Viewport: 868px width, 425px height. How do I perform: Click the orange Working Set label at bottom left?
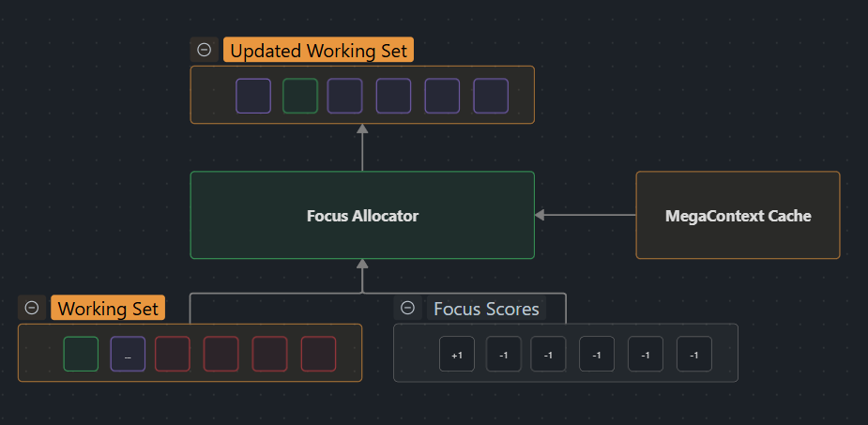108,309
